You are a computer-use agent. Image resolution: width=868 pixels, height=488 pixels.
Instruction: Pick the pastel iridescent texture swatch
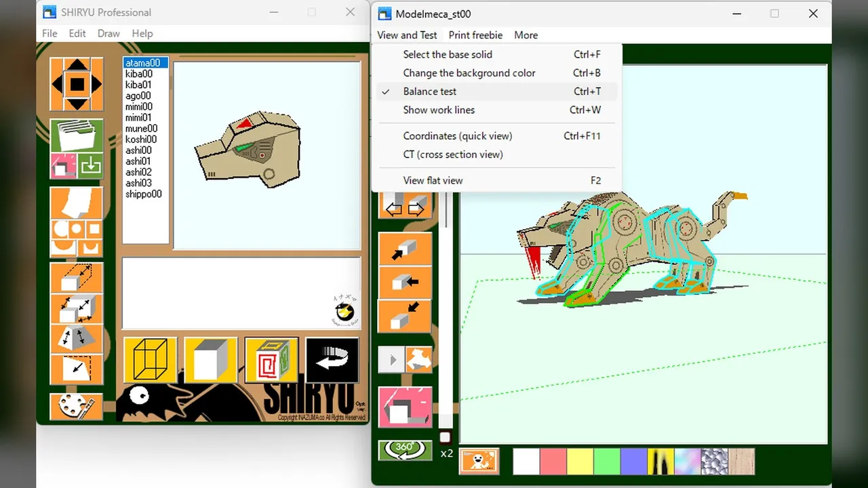pos(688,462)
